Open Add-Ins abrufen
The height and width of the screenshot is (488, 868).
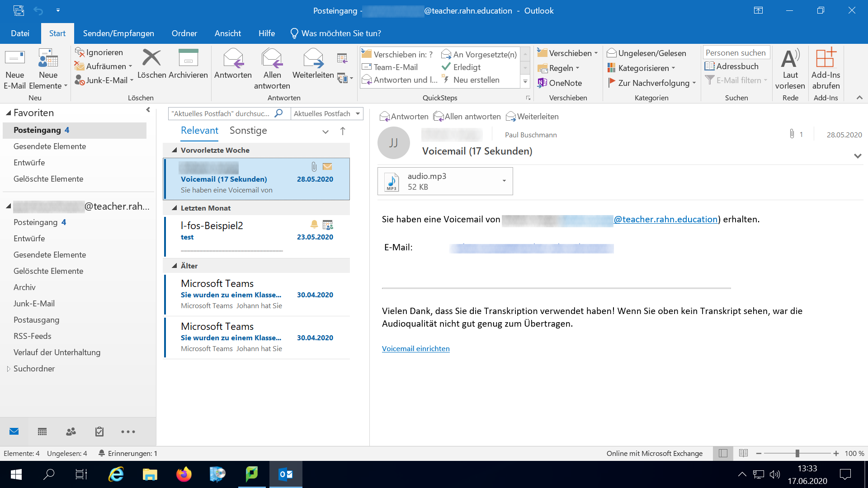click(826, 68)
